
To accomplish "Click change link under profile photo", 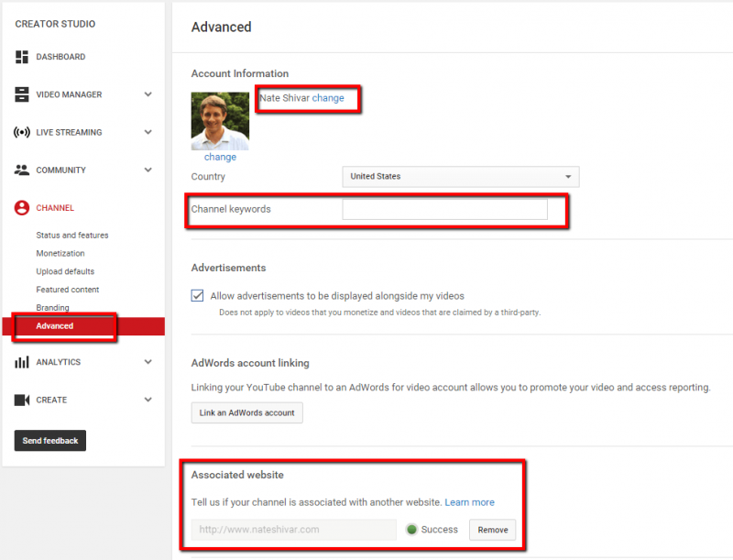I will point(220,157).
